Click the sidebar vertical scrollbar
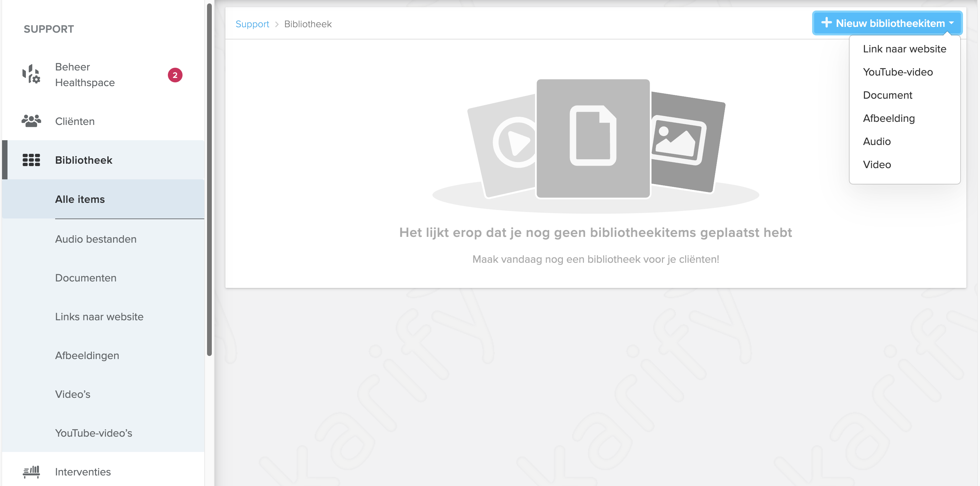The width and height of the screenshot is (980, 486). click(x=209, y=179)
